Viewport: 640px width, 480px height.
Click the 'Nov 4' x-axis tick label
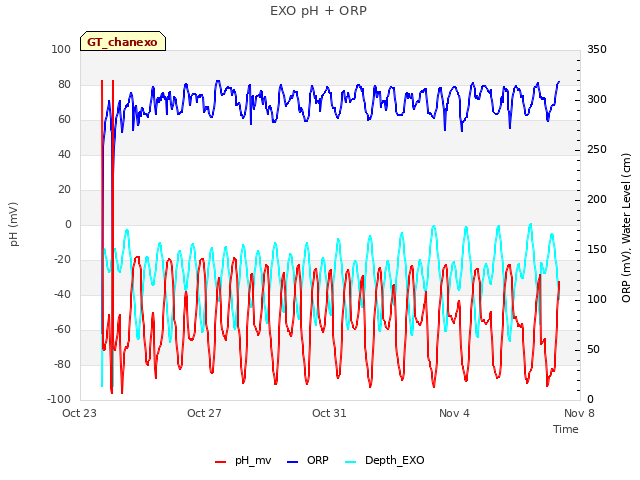point(454,413)
